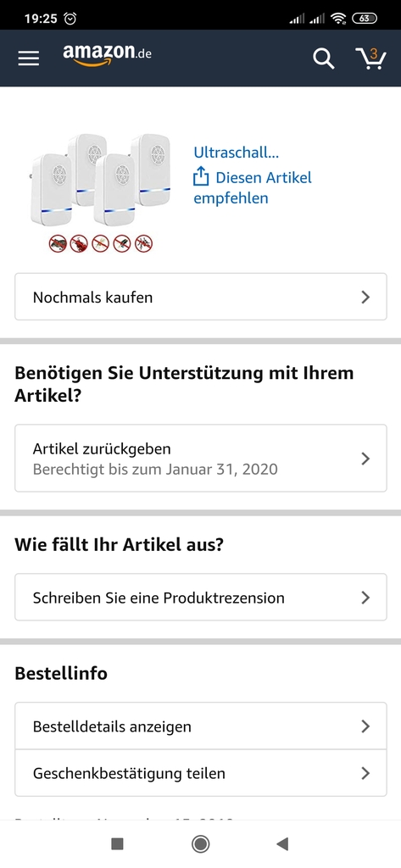Open Bestelldetails anzeigen
This screenshot has height=868, width=401.
click(x=200, y=726)
